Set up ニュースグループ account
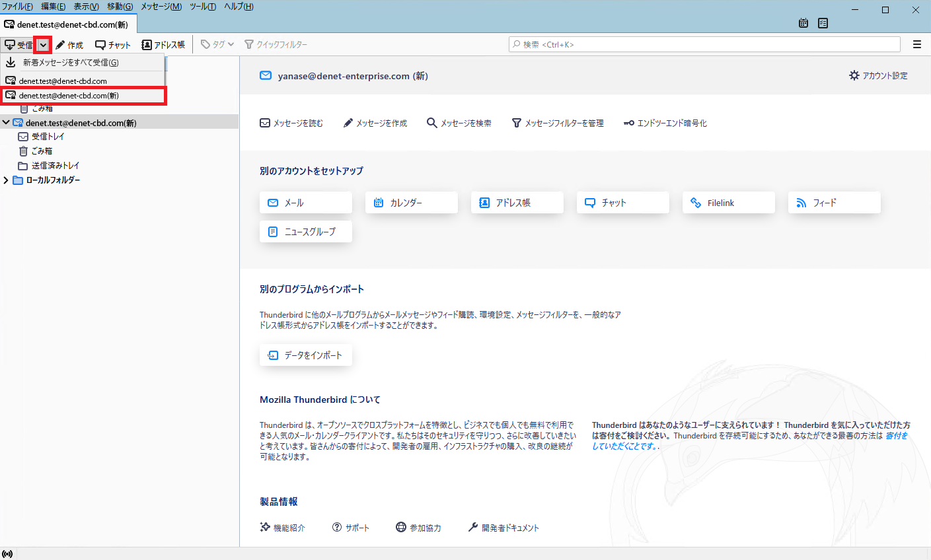The image size is (931, 560). 306,232
